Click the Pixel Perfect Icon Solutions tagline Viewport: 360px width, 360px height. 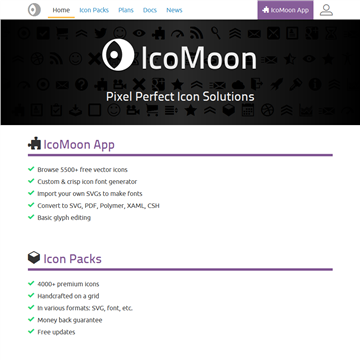pos(180,97)
